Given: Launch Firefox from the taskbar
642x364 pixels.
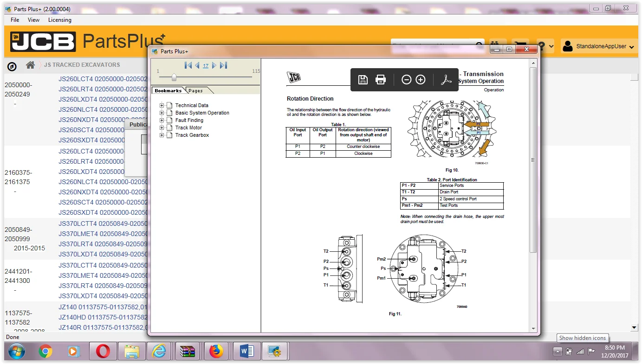Looking at the screenshot, I should pos(216,352).
